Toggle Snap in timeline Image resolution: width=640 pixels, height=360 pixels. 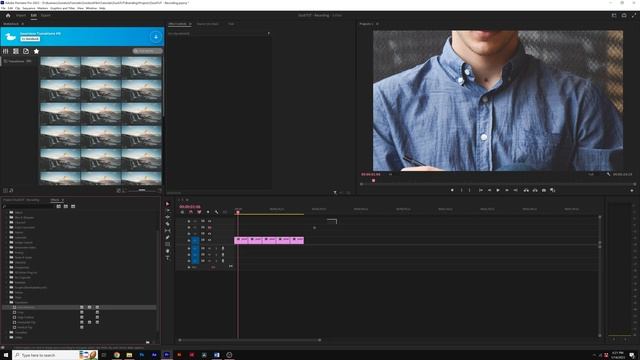point(191,212)
